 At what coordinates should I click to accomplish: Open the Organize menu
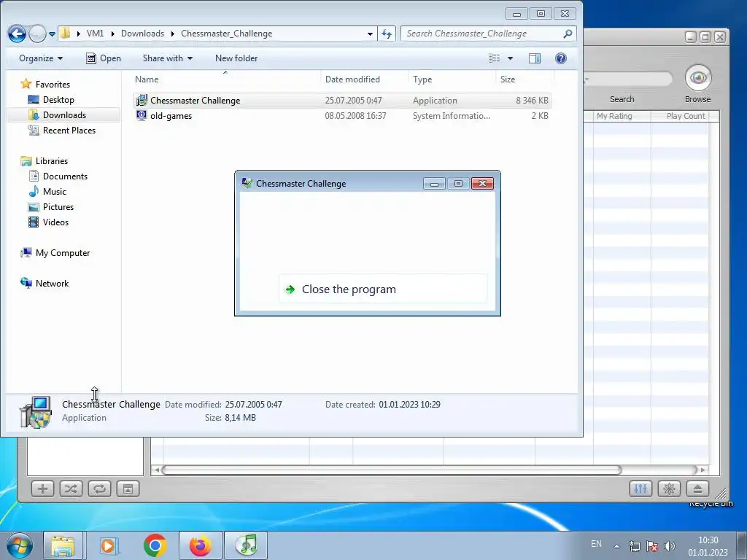click(41, 58)
